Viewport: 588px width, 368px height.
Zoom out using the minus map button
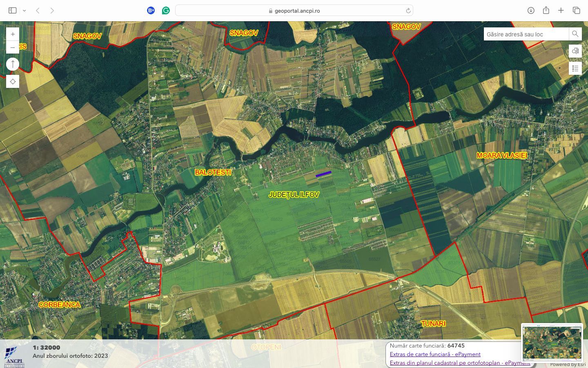pos(13,47)
